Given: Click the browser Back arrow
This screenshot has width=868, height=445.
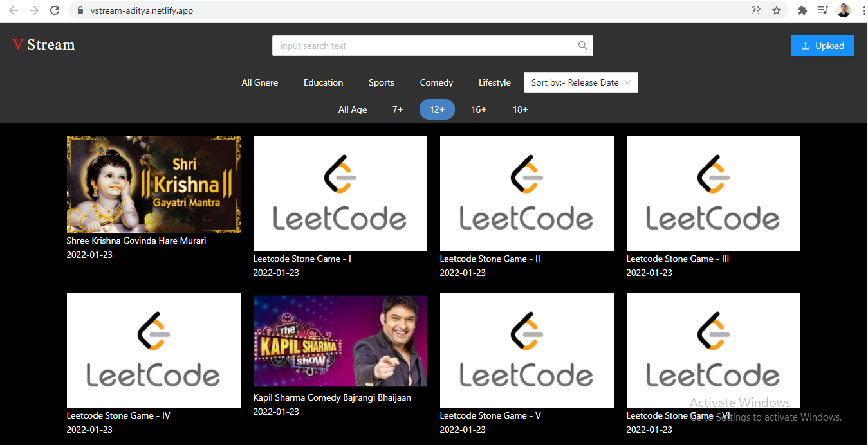Looking at the screenshot, I should tap(14, 10).
